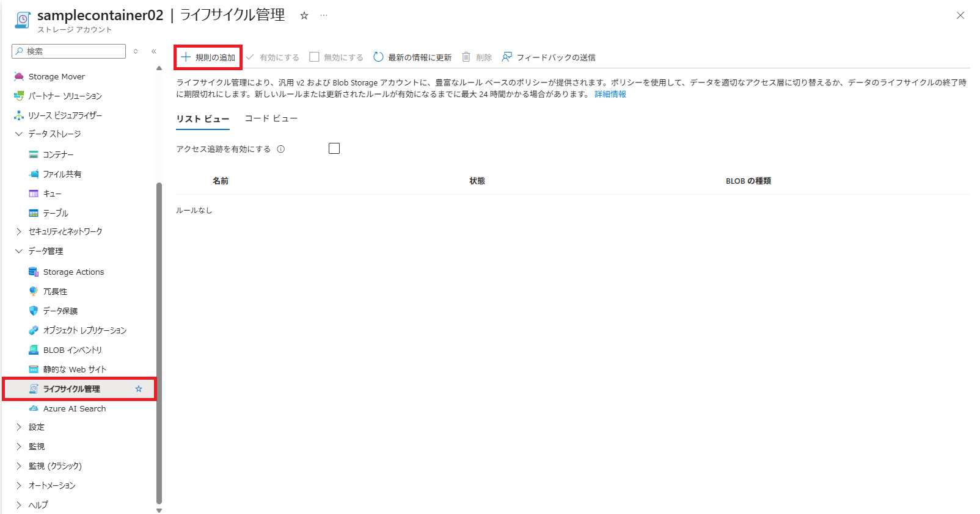Expand the ヘルプ section
Image resolution: width=980 pixels, height=514 pixels.
tap(19, 505)
